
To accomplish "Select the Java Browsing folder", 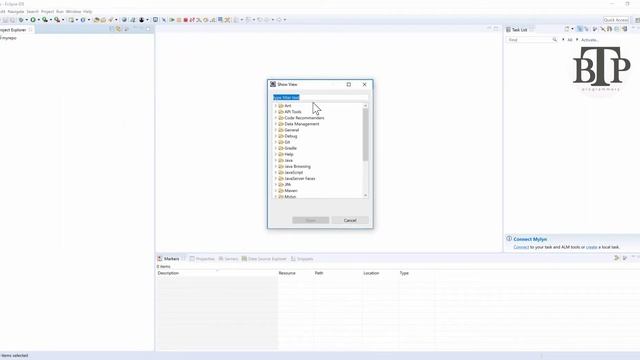I will click(294, 167).
